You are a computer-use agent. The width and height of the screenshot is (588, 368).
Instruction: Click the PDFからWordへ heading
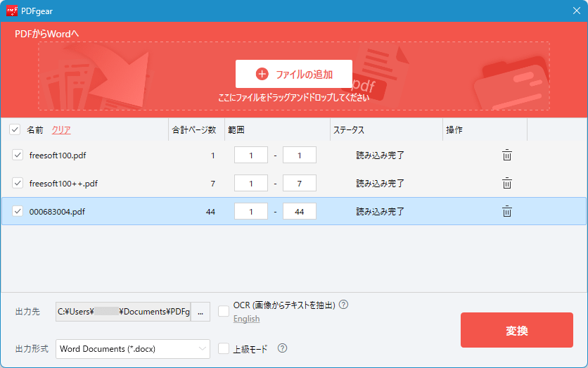[47, 34]
